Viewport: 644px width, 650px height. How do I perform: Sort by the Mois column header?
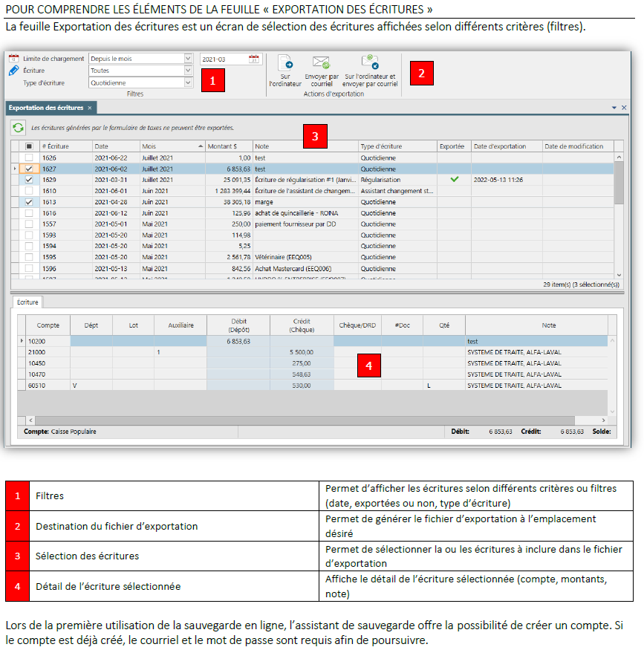tap(172, 146)
